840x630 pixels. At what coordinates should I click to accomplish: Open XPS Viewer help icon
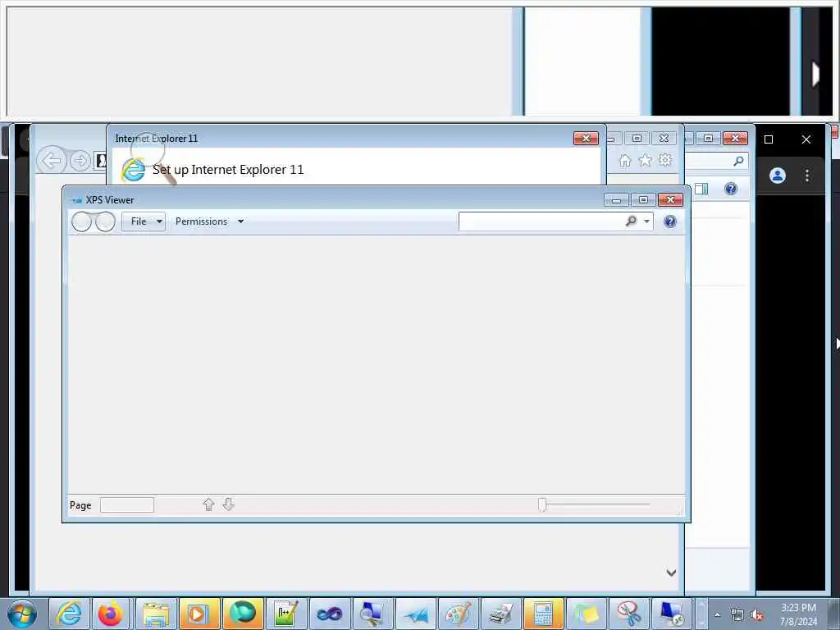(x=669, y=221)
